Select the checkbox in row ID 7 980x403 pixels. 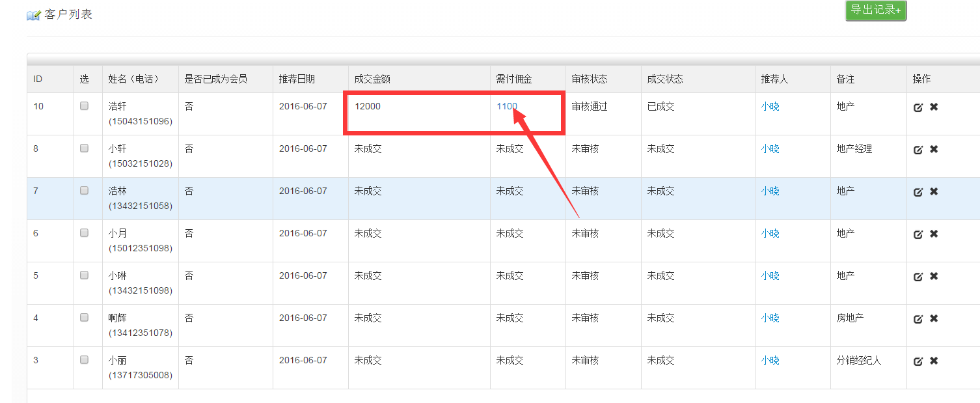click(x=85, y=191)
